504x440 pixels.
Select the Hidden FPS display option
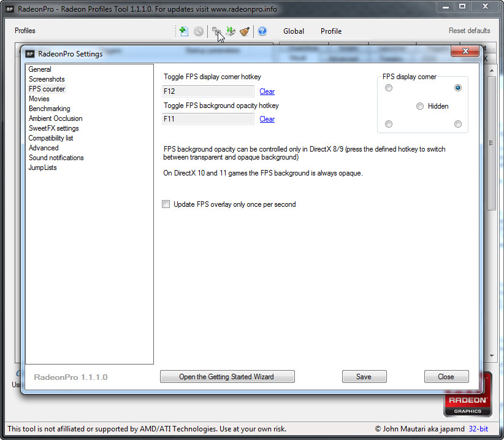[x=420, y=106]
